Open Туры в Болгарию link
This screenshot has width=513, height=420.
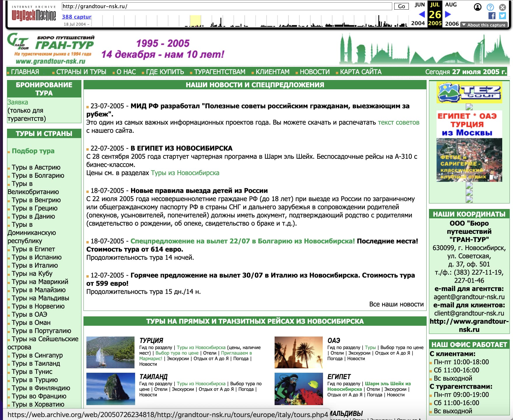click(38, 175)
